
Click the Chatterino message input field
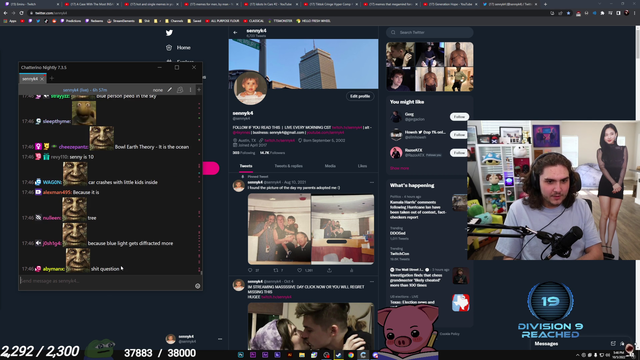106,281
